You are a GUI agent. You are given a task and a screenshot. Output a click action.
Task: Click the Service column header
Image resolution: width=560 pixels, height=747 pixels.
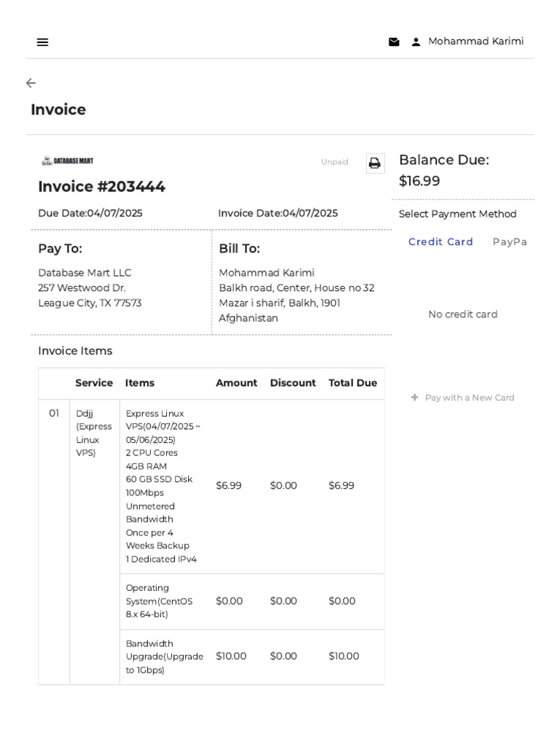(x=94, y=383)
